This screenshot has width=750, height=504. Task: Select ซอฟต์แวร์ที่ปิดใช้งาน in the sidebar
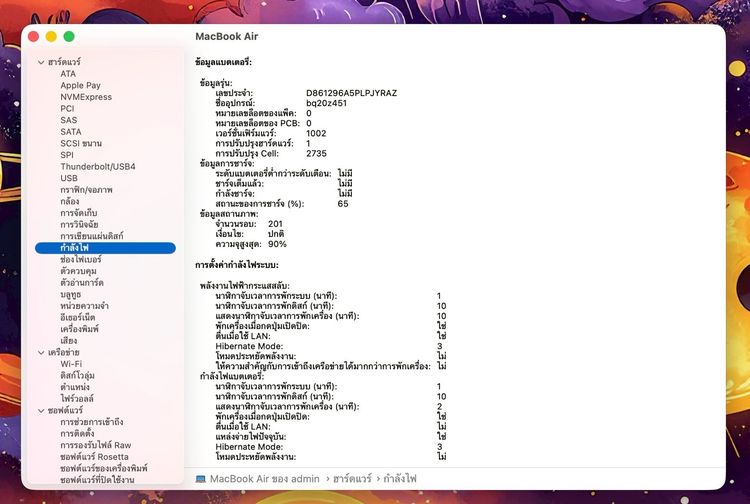click(97, 480)
